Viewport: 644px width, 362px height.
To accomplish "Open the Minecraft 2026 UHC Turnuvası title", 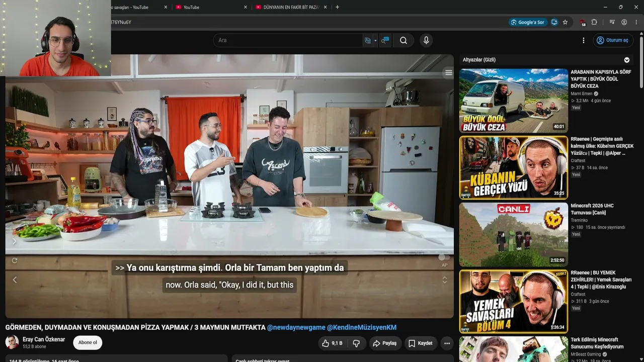I will click(x=592, y=209).
